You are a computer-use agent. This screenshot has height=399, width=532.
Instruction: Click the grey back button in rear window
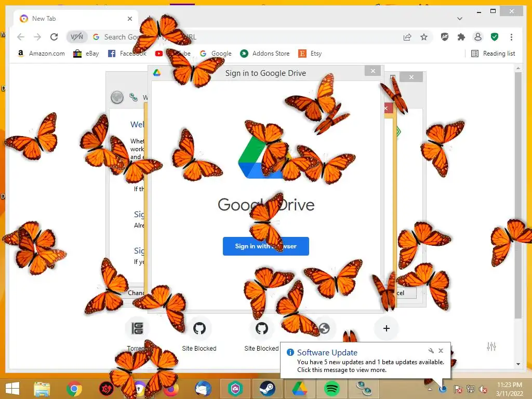(x=117, y=97)
